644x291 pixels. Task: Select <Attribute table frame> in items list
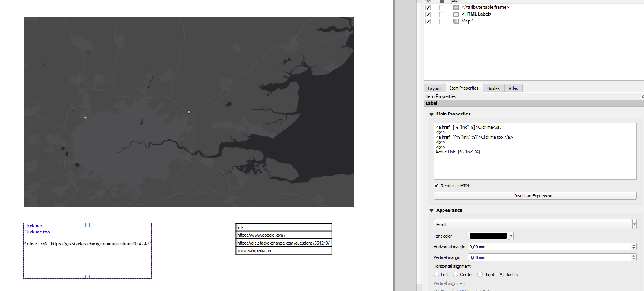pyautogui.click(x=485, y=7)
